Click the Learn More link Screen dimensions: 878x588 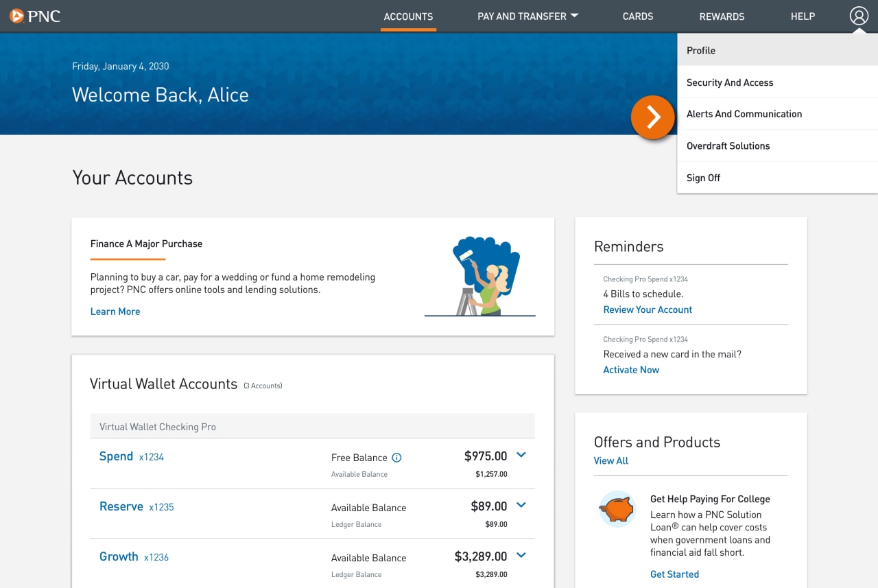pos(115,311)
